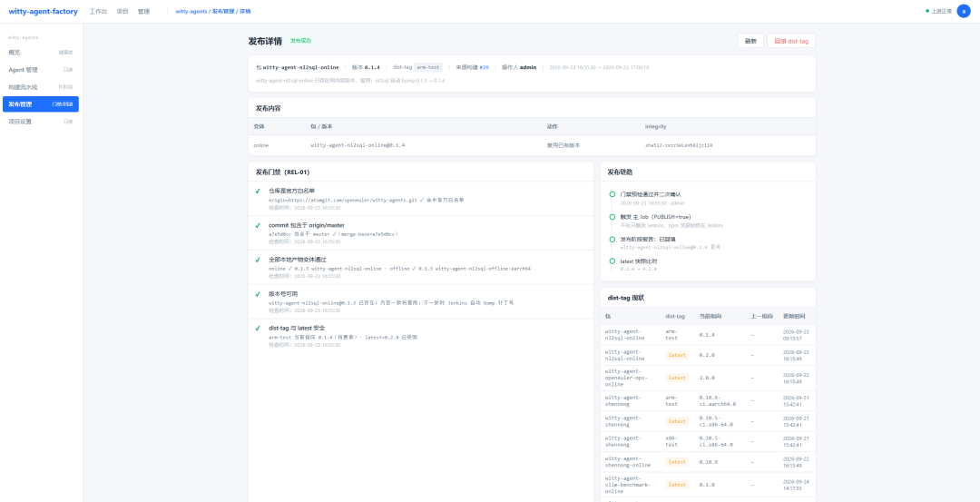
Task: Open 项目设置 in the sidebar
Action: [x=41, y=122]
